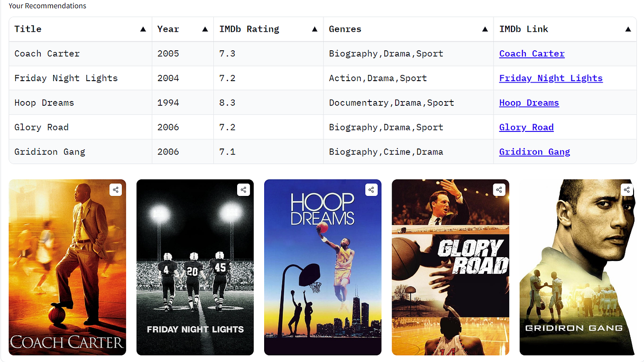This screenshot has height=362, width=644.
Task: Open the Coach Carter IMDb link
Action: pos(532,54)
